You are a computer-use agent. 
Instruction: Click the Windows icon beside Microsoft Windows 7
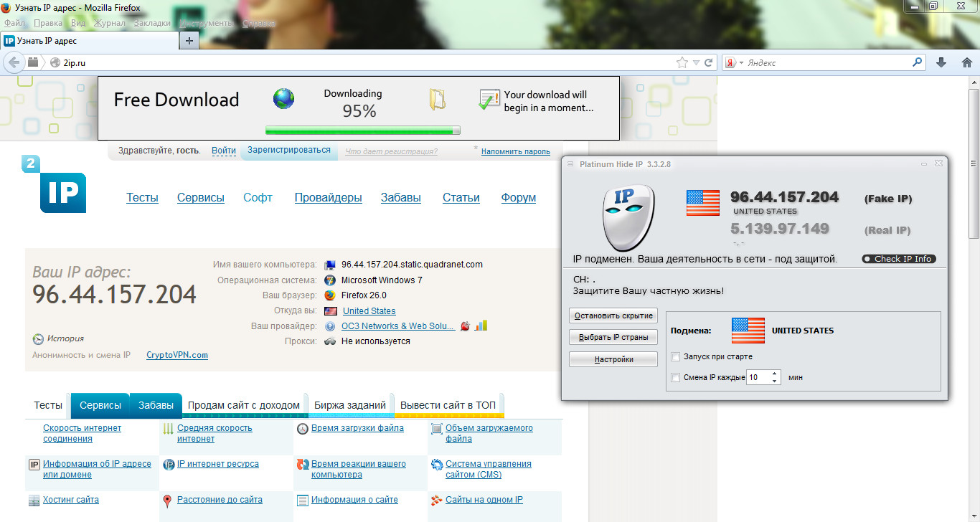point(330,280)
